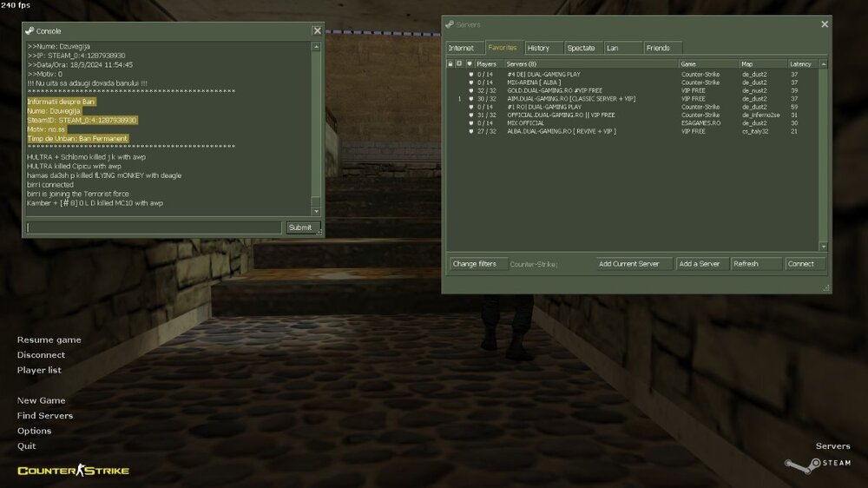Switch to the Internet tab
Viewport: 868px width, 488px height.
(x=462, y=48)
